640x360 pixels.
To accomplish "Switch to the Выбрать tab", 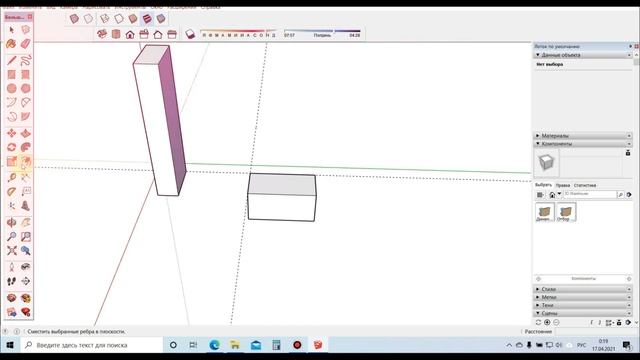I will pyautogui.click(x=543, y=185).
